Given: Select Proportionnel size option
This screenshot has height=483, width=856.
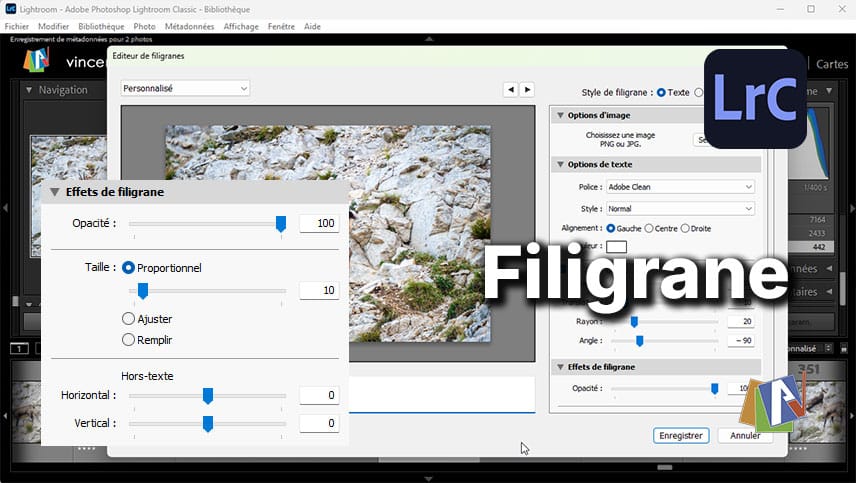Looking at the screenshot, I should pos(128,268).
